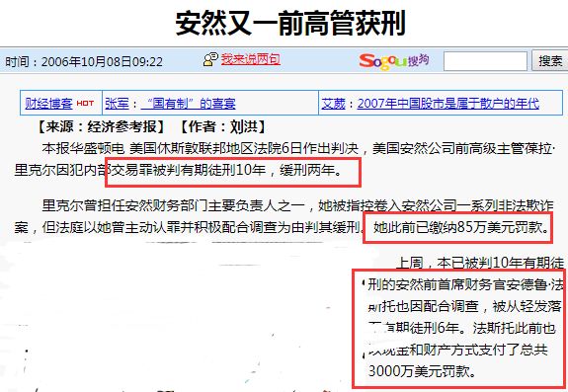Focus the Sogou search text box
568x392 pixels.
[x=485, y=61]
